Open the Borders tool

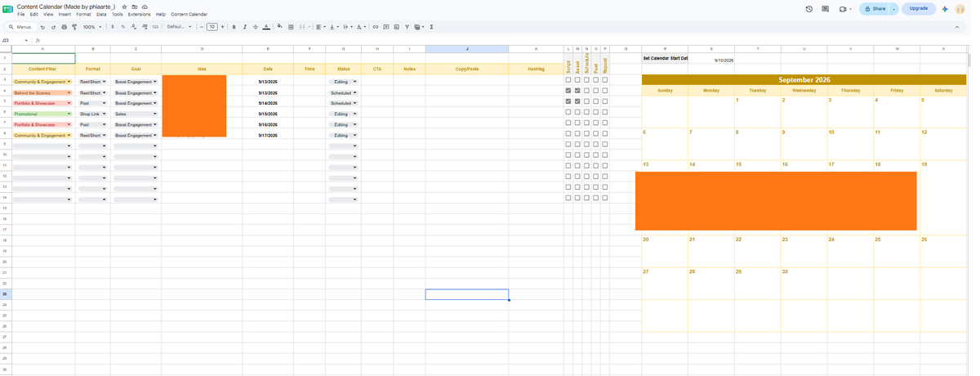point(291,27)
